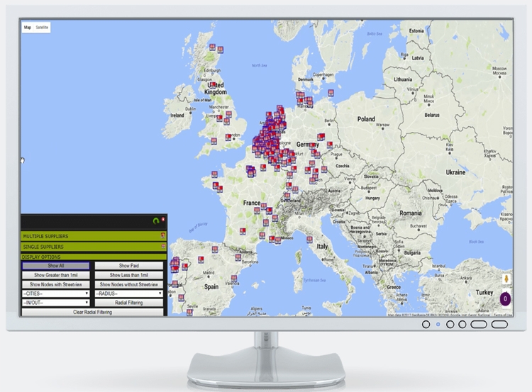Select Show Greater than 1mil

[56, 275]
